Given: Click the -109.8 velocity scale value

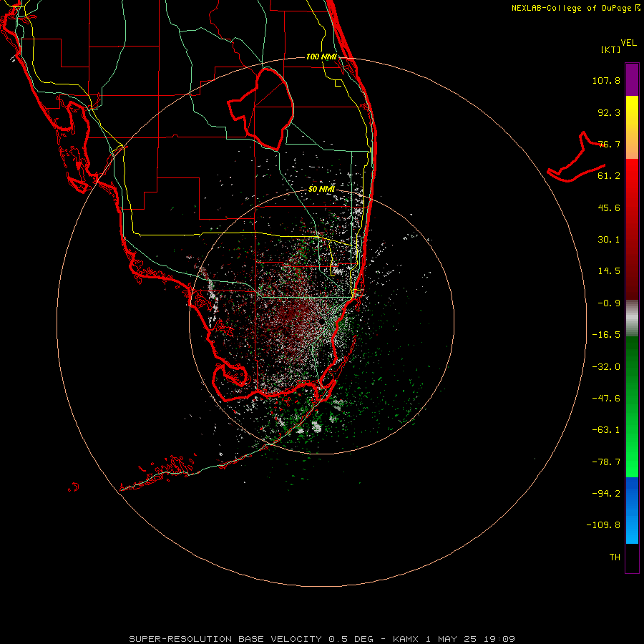Looking at the screenshot, I should [603, 525].
